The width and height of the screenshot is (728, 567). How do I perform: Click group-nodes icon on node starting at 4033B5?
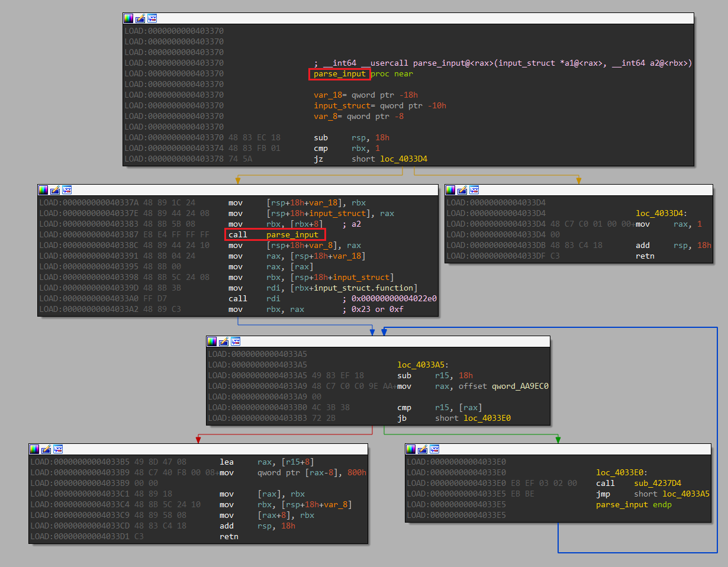[x=58, y=449]
